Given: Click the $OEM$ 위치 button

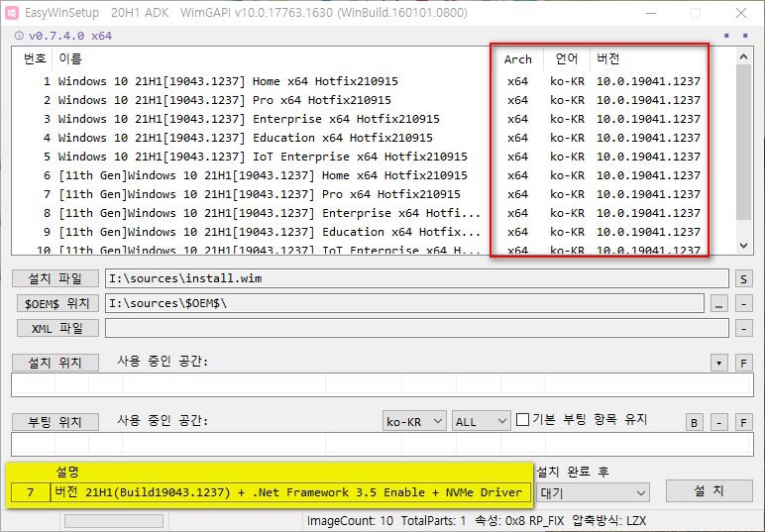Looking at the screenshot, I should click(x=57, y=304).
